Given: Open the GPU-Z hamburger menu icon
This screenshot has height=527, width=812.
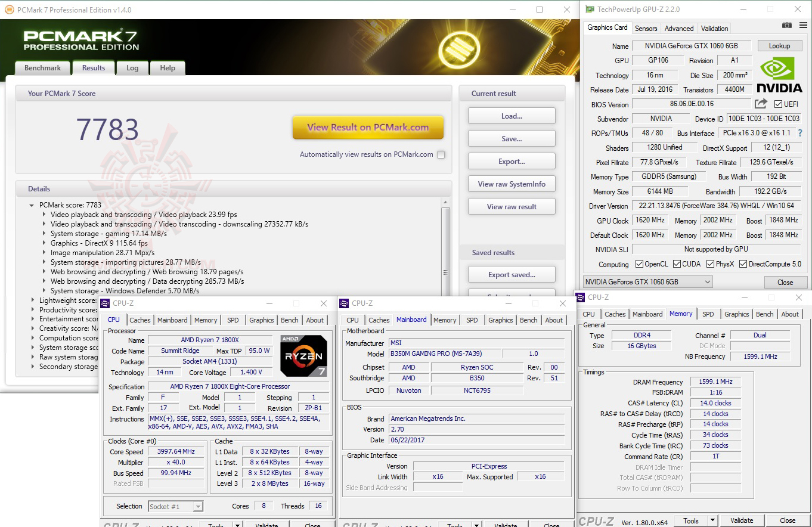Looking at the screenshot, I should [802, 25].
